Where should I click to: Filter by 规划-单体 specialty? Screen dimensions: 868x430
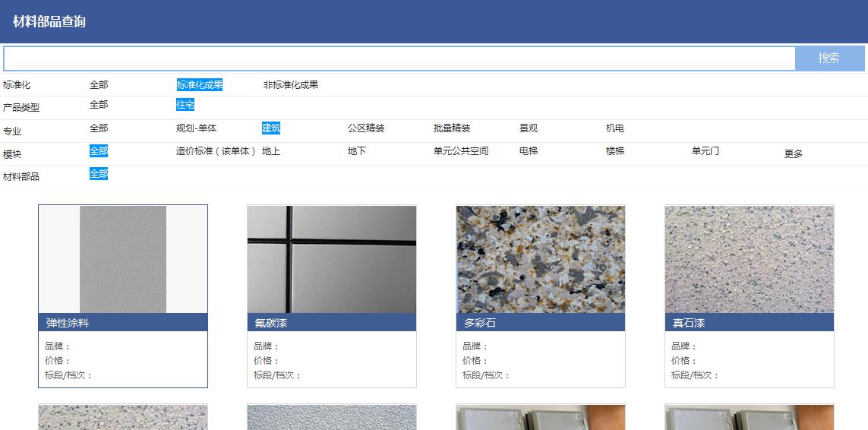point(196,128)
